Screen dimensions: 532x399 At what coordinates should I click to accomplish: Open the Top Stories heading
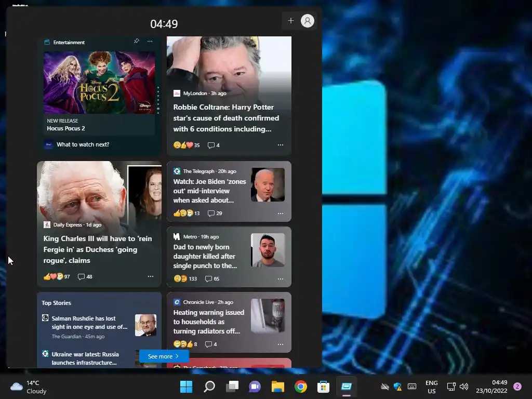(x=56, y=303)
